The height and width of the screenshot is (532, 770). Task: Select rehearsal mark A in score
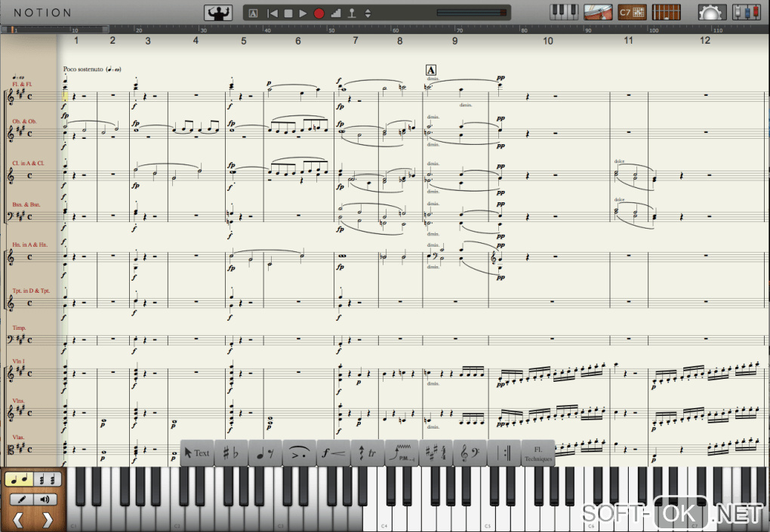[x=430, y=70]
